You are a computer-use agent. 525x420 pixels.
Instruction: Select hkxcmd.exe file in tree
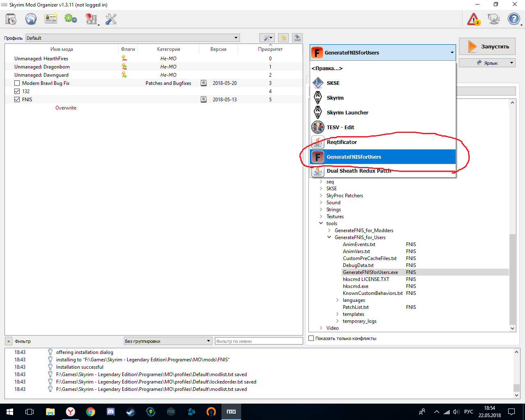[x=356, y=286]
